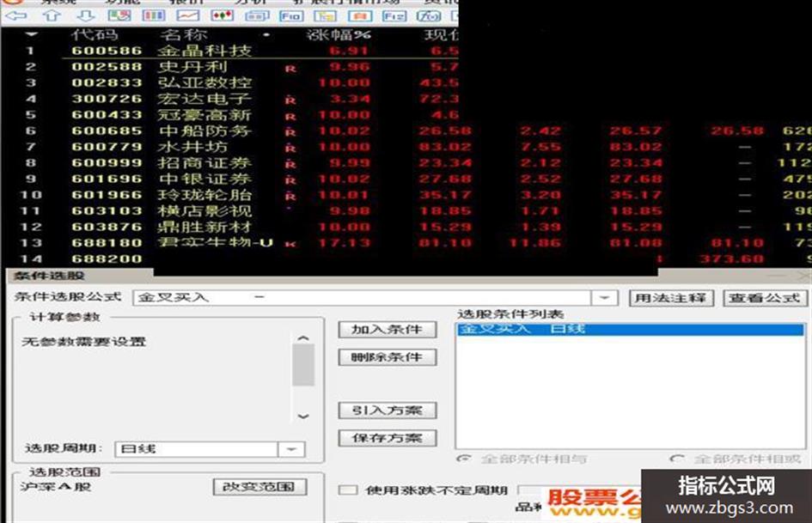Click the yellow table toolbar icon
This screenshot has height=523, width=812.
click(x=325, y=16)
